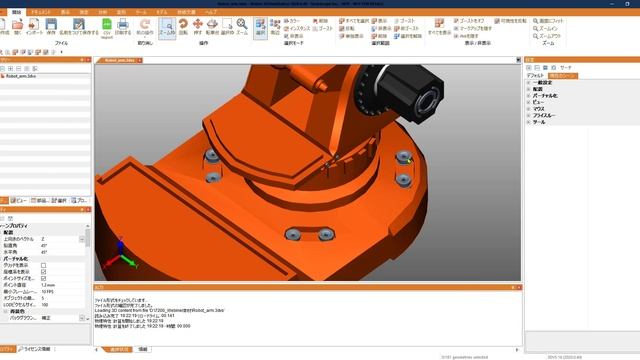640x360 pixels.
Task: Open the Document (ドキュメント) ribbon tab
Action: [x=41, y=12]
